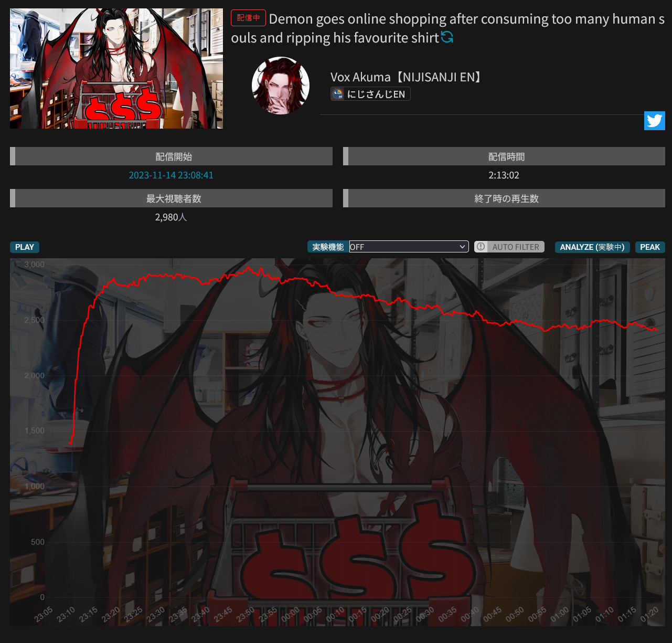Click the 実験機能 label
This screenshot has width=672, height=643.
coord(328,247)
